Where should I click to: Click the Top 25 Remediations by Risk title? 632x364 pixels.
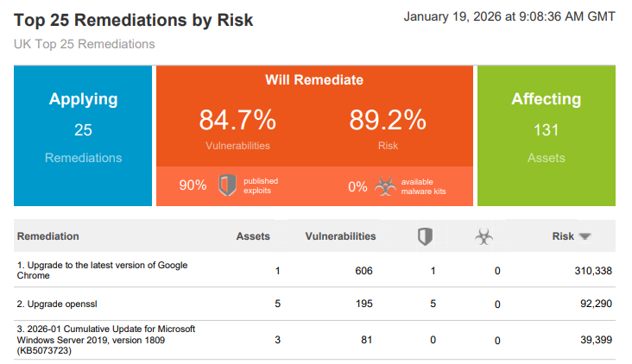pos(134,20)
